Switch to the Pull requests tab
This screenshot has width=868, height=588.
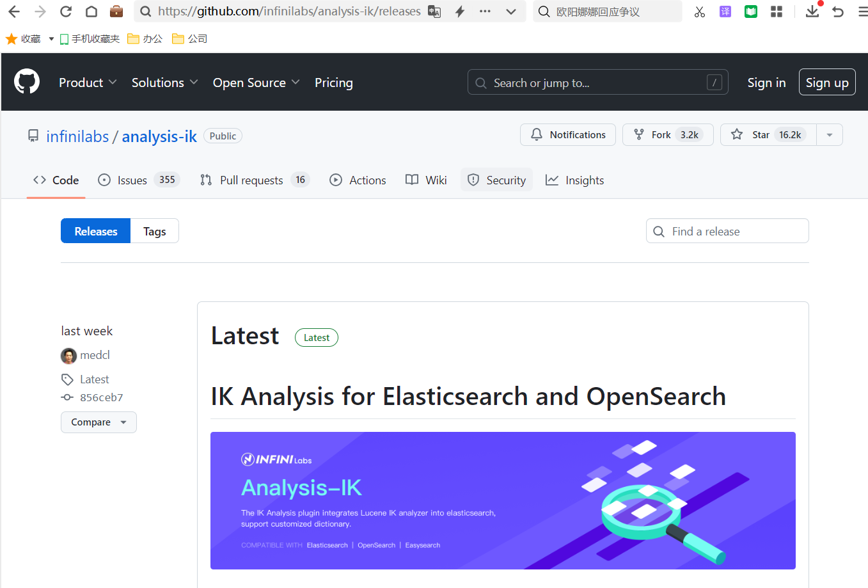[x=255, y=180]
